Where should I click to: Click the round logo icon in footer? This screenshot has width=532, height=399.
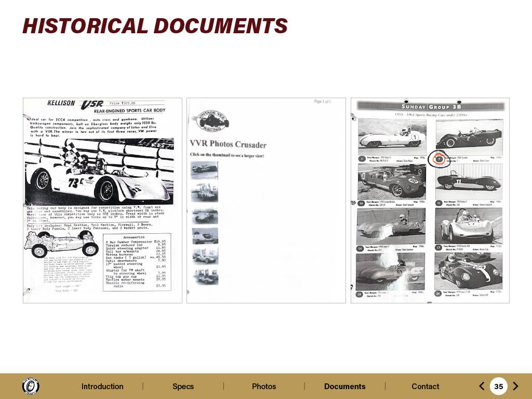[31, 386]
